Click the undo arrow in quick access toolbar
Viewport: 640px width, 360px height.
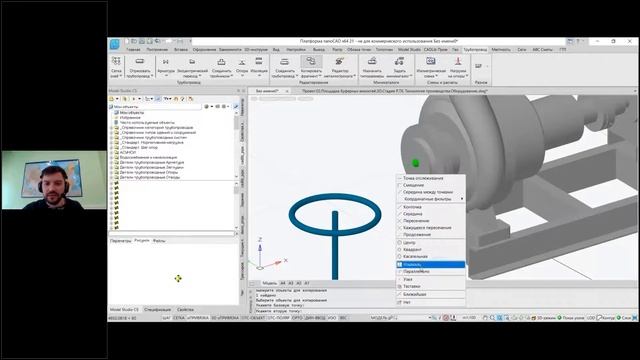point(157,41)
